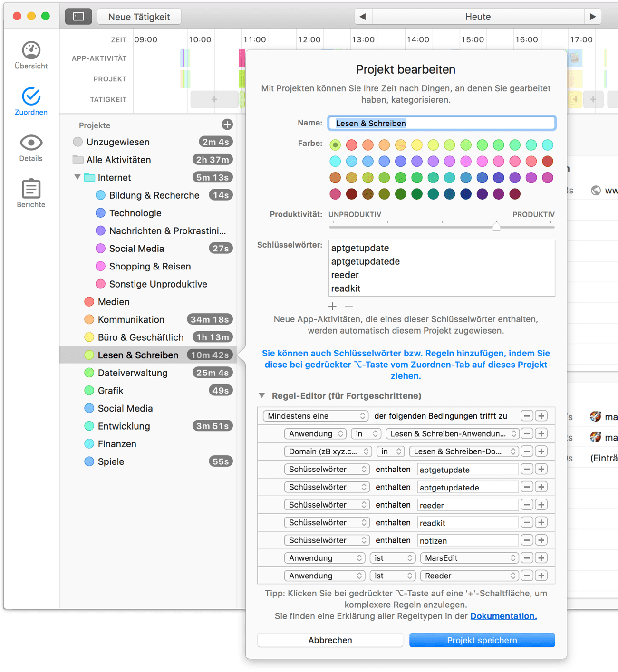
Task: Toggle the sidebar panel button
Action: 78,17
